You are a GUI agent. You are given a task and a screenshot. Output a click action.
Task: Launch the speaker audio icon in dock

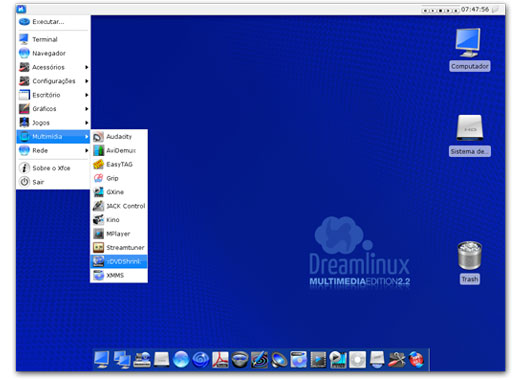[x=279, y=360]
